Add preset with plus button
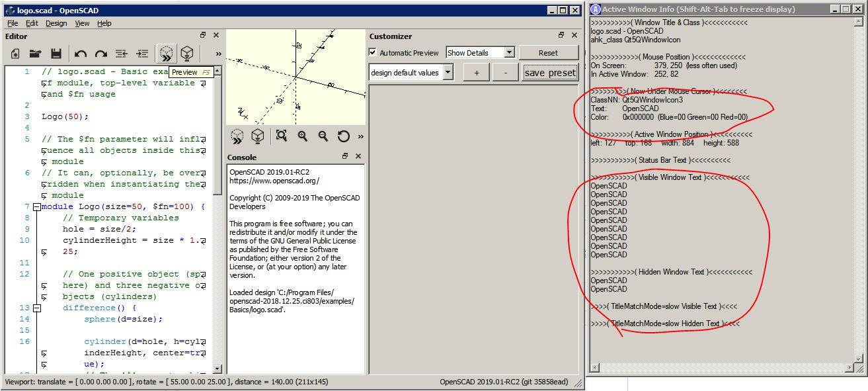Screen dimensions: 868x391 tap(476, 73)
